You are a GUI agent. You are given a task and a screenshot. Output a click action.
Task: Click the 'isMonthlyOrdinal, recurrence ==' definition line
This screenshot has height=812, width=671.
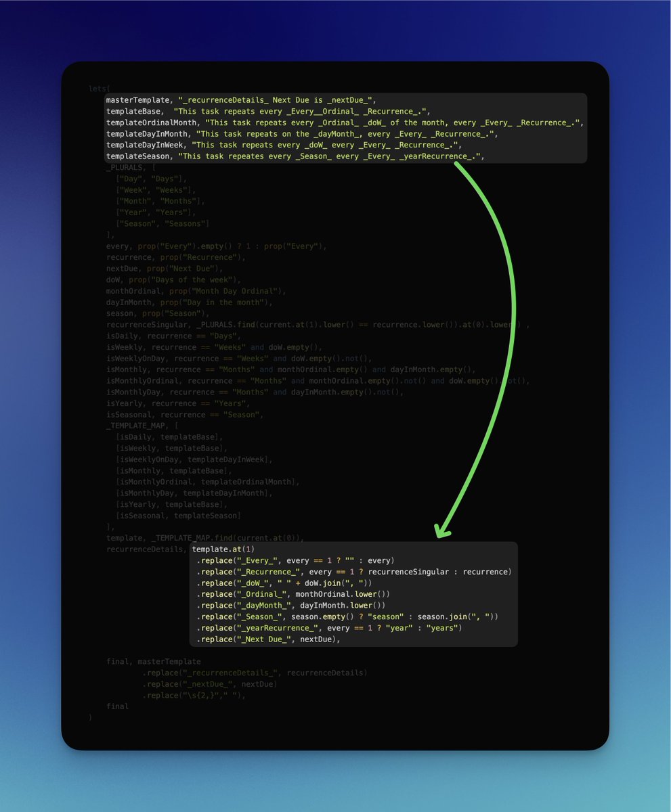318,381
